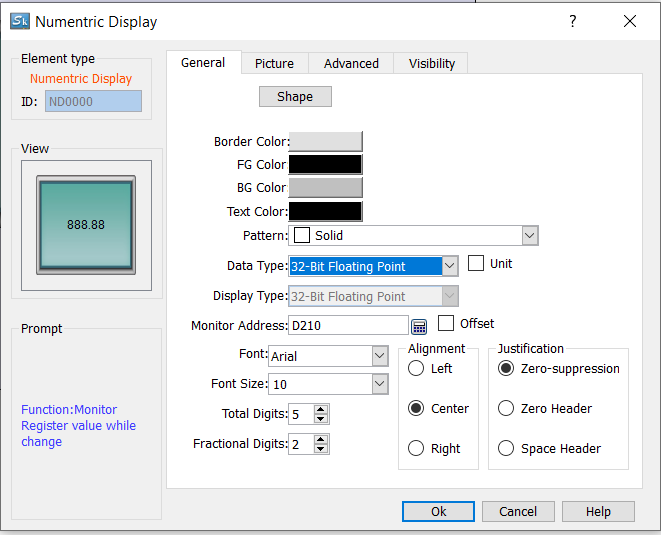Decrease Fractional Digits with down arrow

(x=320, y=449)
